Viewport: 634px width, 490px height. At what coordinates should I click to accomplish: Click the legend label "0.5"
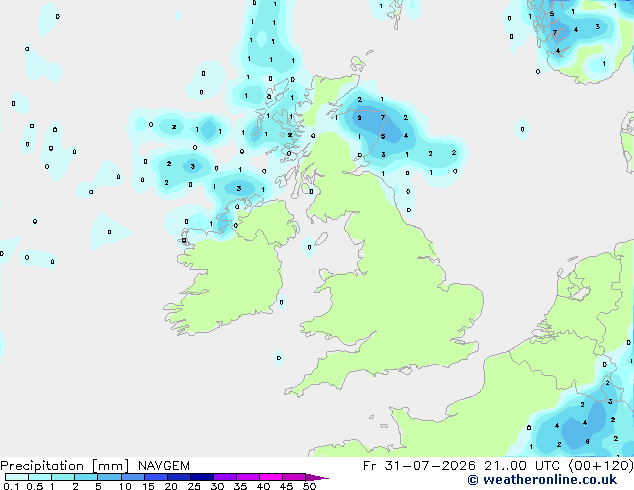[35, 486]
